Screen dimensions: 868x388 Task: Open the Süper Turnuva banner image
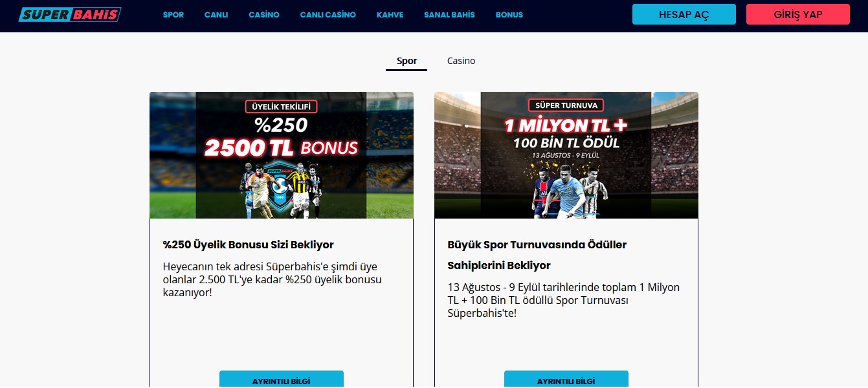point(566,155)
